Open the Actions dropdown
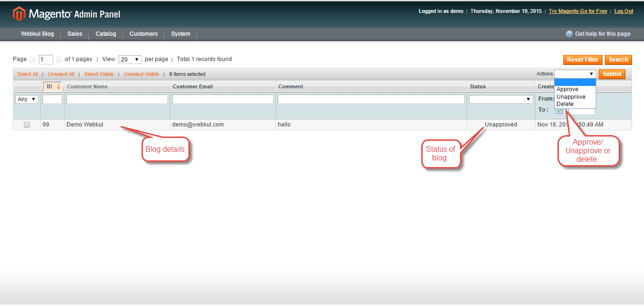Screen dimensions: 644x306 pyautogui.click(x=575, y=74)
